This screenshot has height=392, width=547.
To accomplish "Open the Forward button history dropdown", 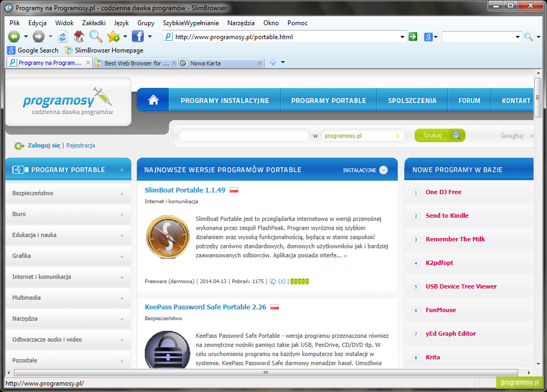I will pyautogui.click(x=50, y=36).
